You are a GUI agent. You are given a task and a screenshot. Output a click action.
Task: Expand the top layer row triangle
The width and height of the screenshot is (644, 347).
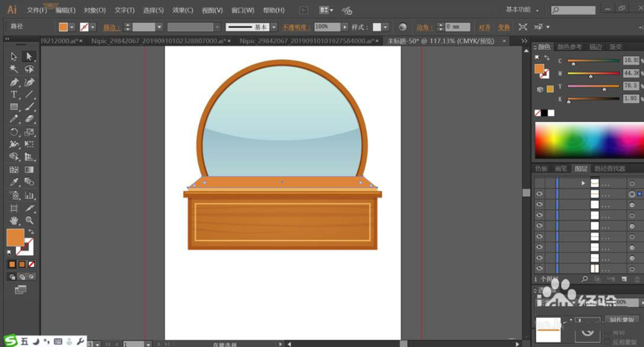[x=583, y=183]
